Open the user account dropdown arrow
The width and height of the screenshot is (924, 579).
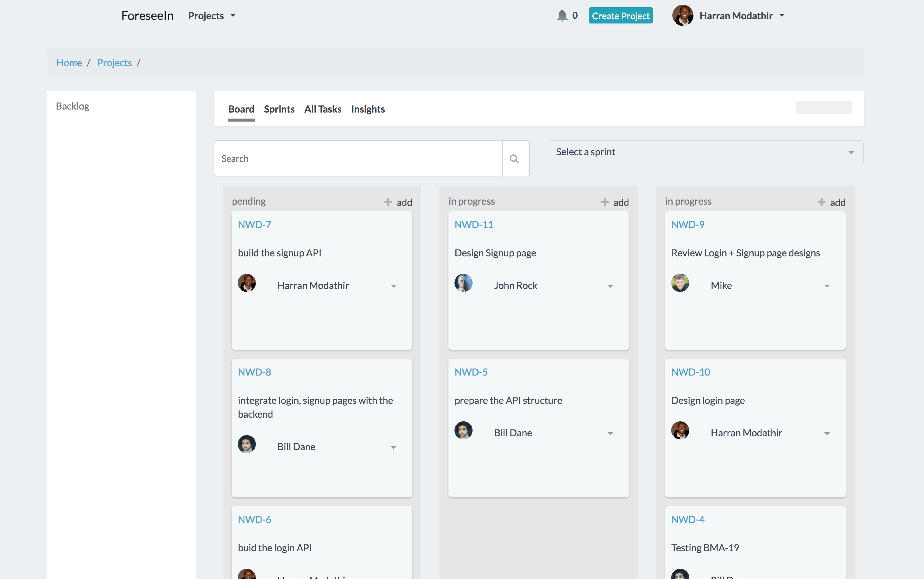point(782,16)
